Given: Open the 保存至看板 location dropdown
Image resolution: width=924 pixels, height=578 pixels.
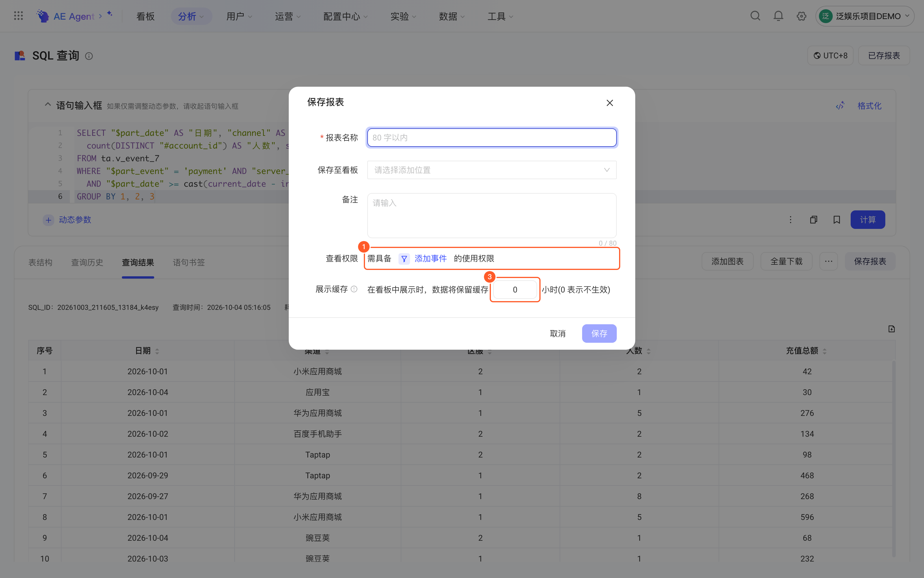Looking at the screenshot, I should [492, 170].
